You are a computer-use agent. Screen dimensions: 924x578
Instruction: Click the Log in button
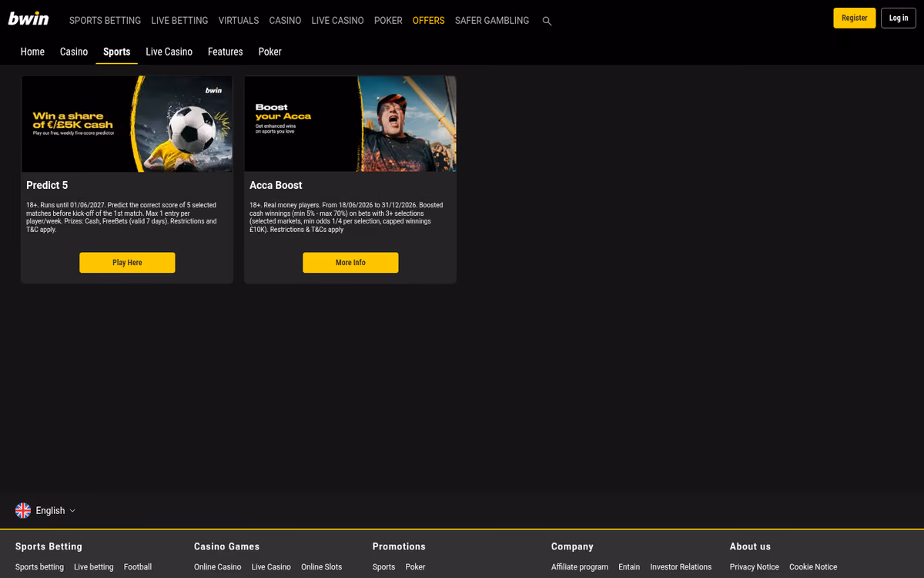[899, 18]
